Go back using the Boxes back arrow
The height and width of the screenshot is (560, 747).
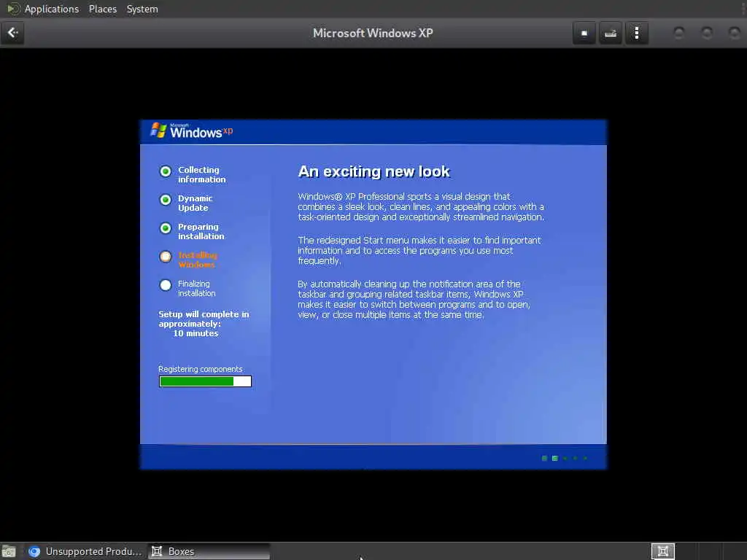(12, 33)
